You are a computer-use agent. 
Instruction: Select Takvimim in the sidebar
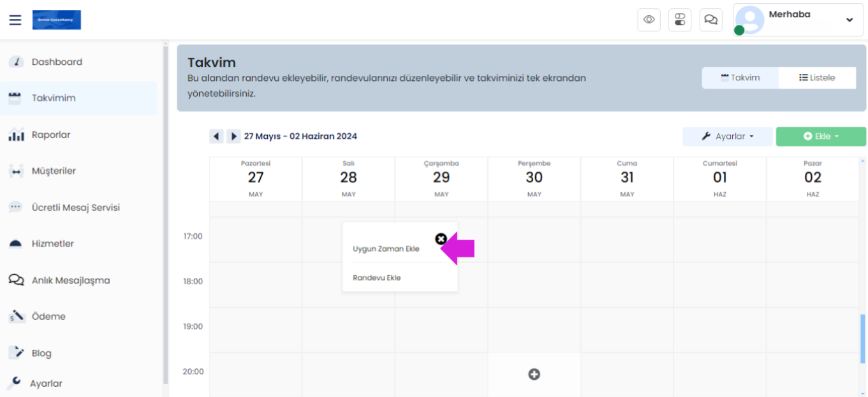(x=78, y=98)
